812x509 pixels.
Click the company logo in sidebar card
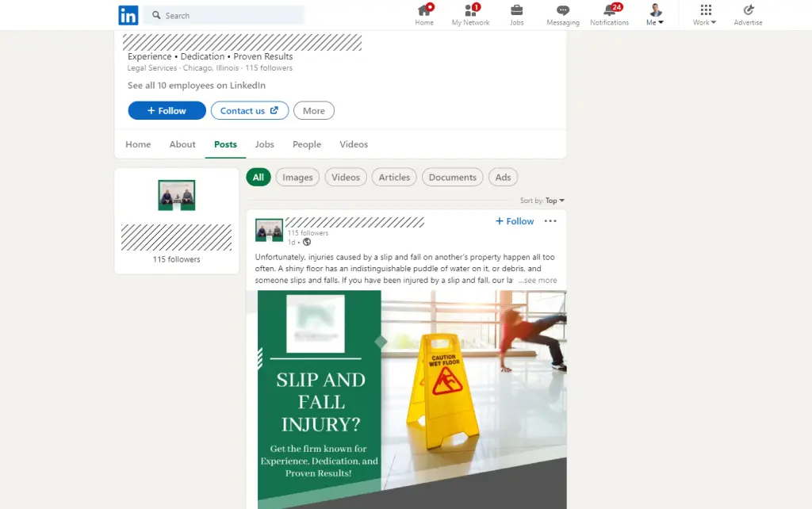(x=177, y=195)
